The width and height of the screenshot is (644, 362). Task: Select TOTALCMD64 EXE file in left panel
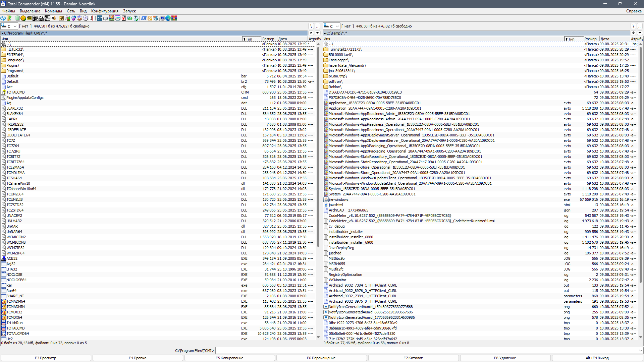point(157,334)
